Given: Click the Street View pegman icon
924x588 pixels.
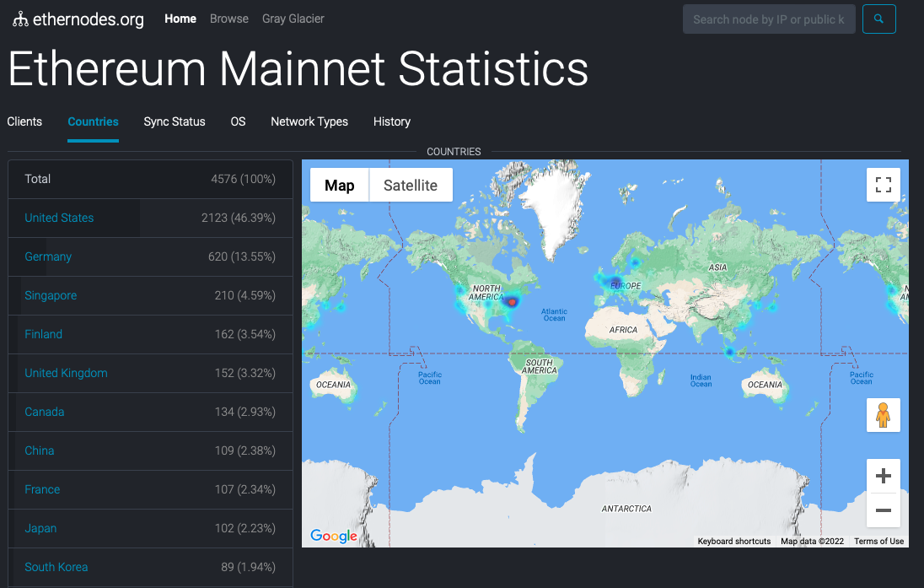Looking at the screenshot, I should point(883,414).
